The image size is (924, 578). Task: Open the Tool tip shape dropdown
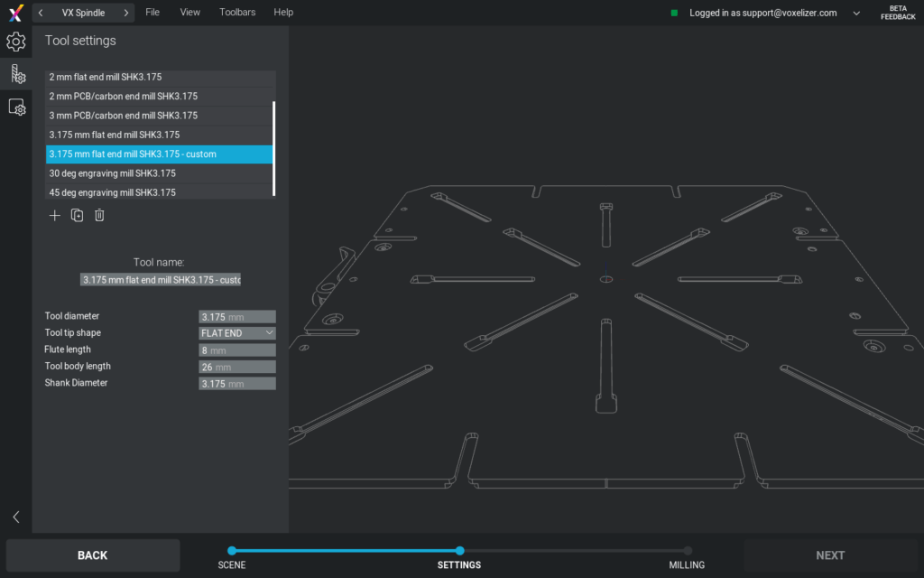(236, 332)
